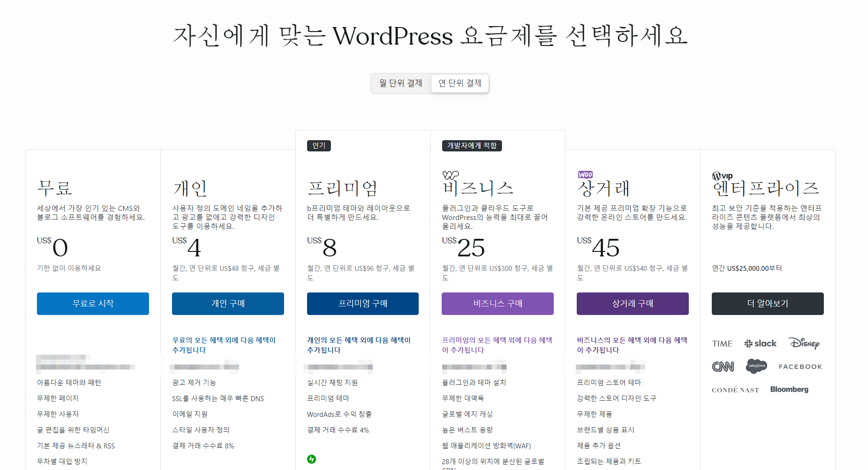Click the TIME logo

tap(722, 344)
